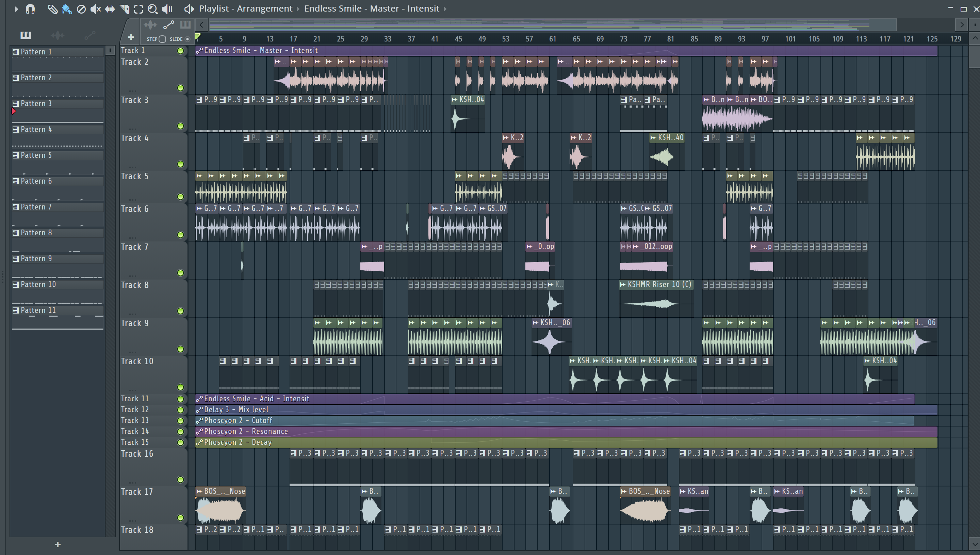Select the Slip tool double-arrow icon
Viewport: 980px width, 555px height.
(x=110, y=9)
